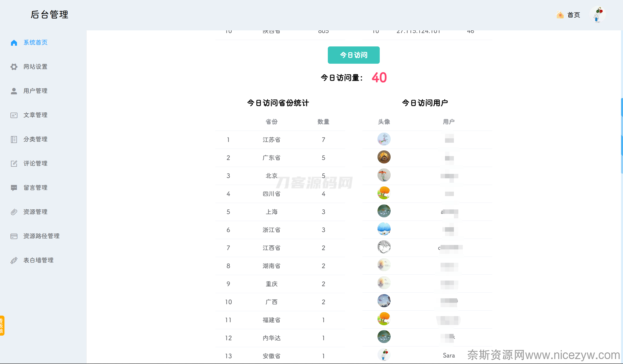
Task: Click the article icon for 文章管理
Action: pos(14,115)
